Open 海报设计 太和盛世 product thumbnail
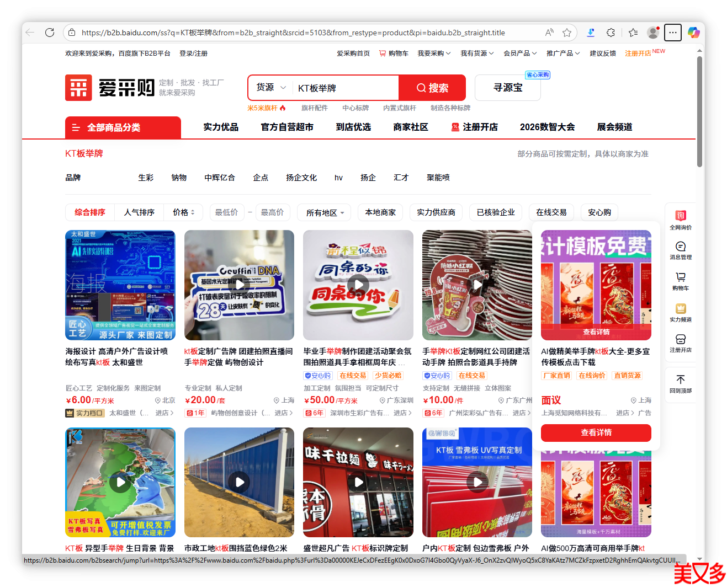 point(120,285)
